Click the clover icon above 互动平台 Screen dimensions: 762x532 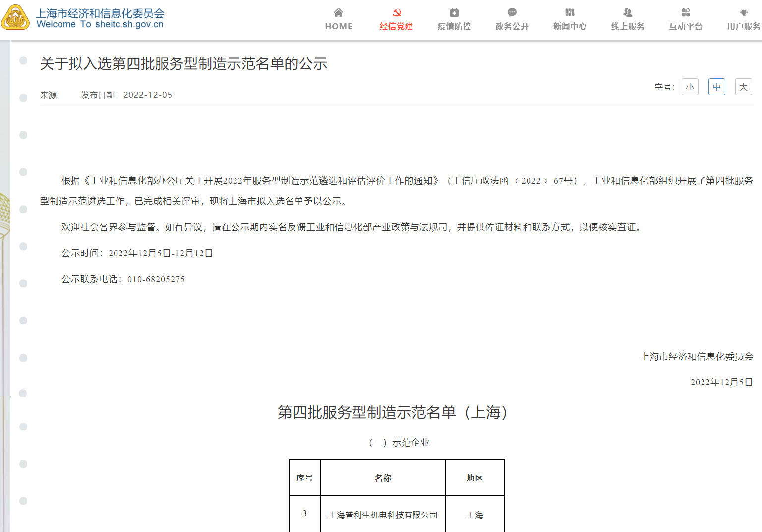pos(686,12)
